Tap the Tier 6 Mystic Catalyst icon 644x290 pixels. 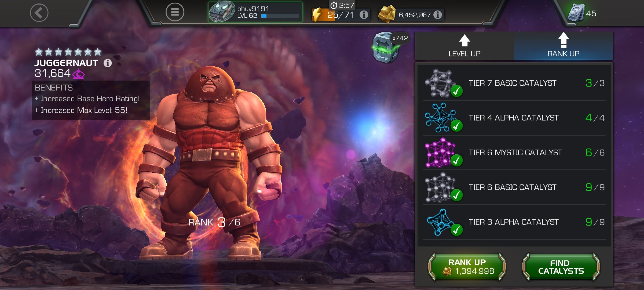pos(443,153)
